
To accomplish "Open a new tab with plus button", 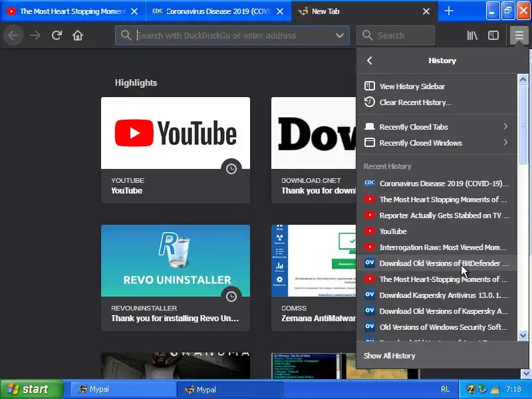I will tap(448, 11).
